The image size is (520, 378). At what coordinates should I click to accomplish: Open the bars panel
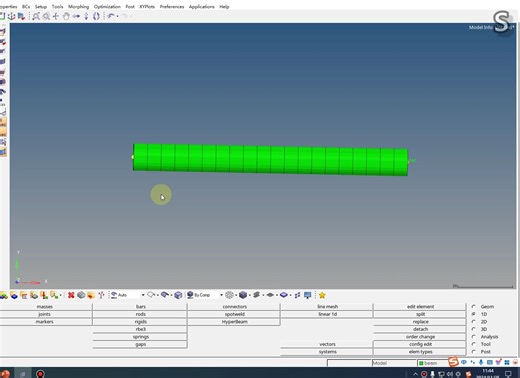coord(141,306)
